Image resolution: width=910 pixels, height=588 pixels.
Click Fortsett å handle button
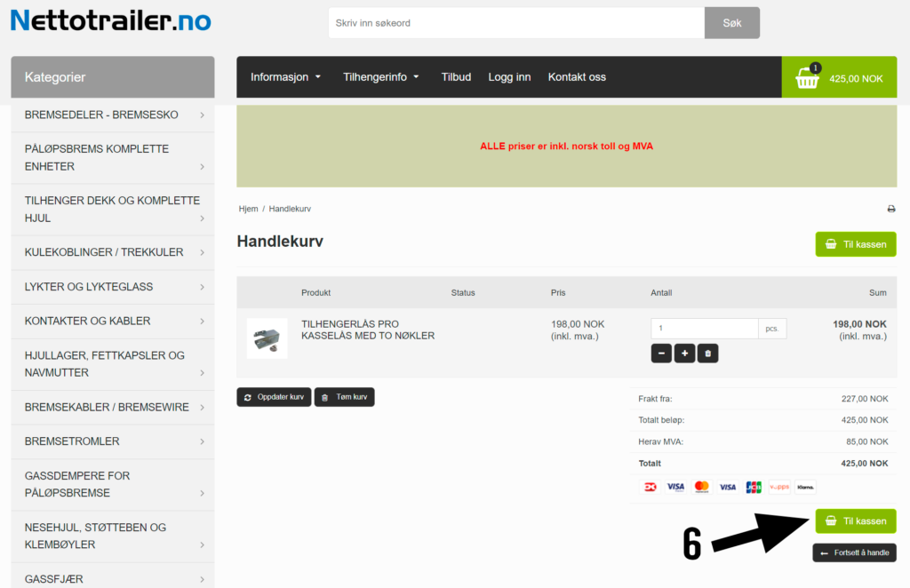click(854, 552)
